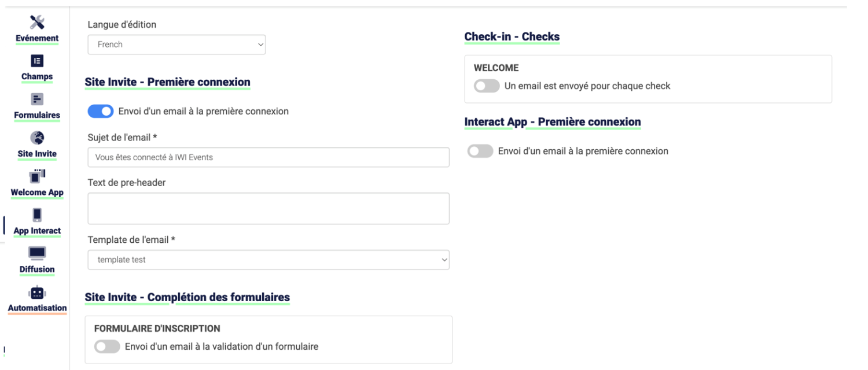The width and height of the screenshot is (868, 370).
Task: Open the Evénement tools icon
Action: tap(37, 23)
